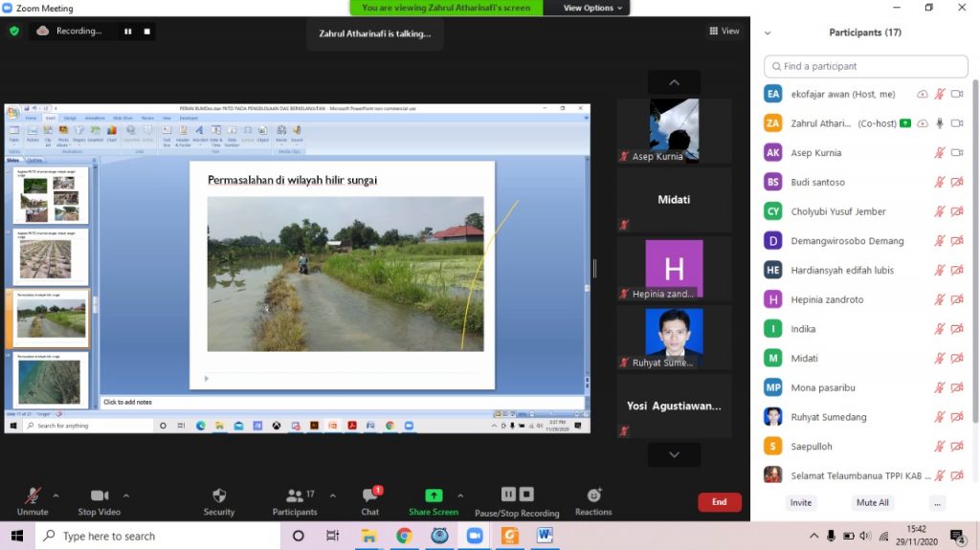Toggle Cholyubi Yusuf Jember's muted mic icon
The width and height of the screenshot is (980, 550).
(939, 211)
